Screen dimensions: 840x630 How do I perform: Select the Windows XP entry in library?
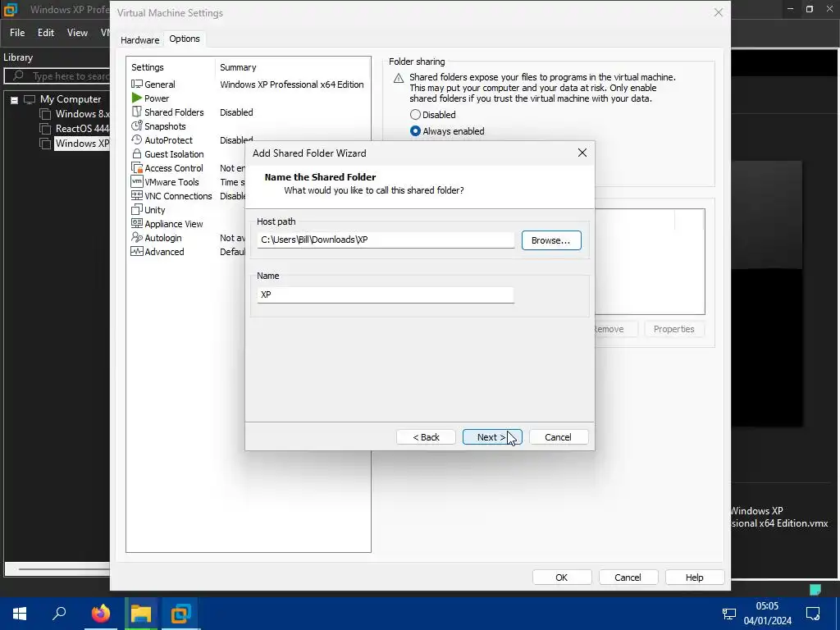(81, 143)
